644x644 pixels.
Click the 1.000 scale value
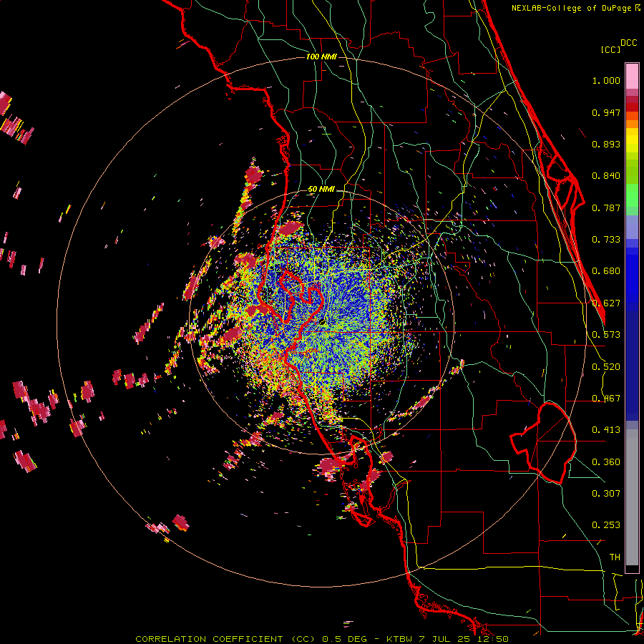pyautogui.click(x=606, y=80)
